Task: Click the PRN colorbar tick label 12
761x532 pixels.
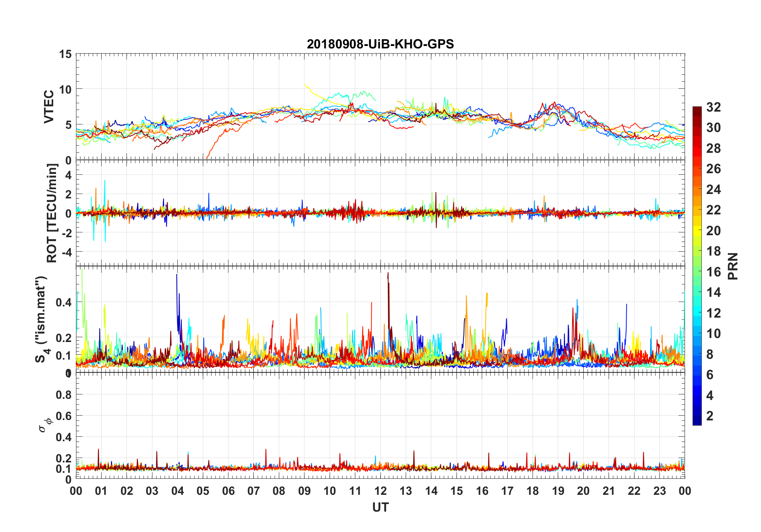Action: click(x=713, y=313)
